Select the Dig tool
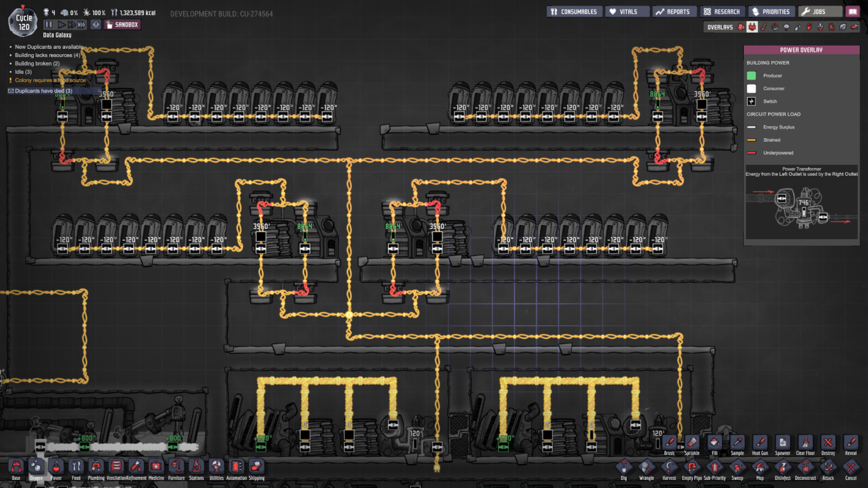This screenshot has width=868, height=488. (623, 468)
